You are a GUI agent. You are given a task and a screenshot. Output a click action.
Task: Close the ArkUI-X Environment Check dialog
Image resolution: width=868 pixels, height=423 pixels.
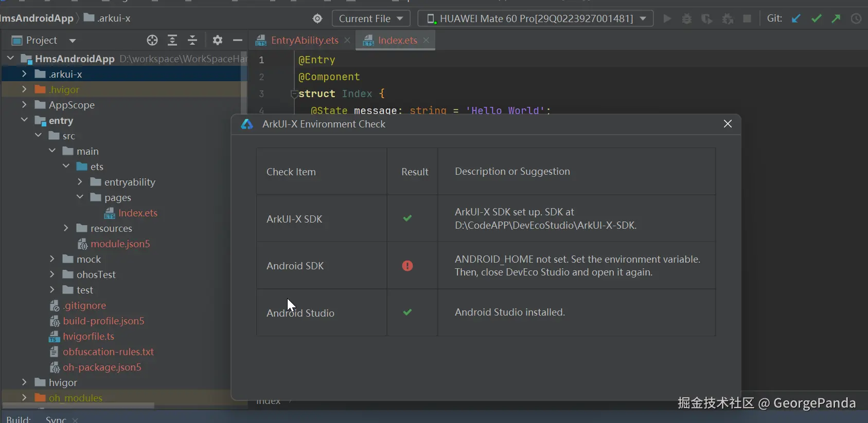(x=728, y=124)
